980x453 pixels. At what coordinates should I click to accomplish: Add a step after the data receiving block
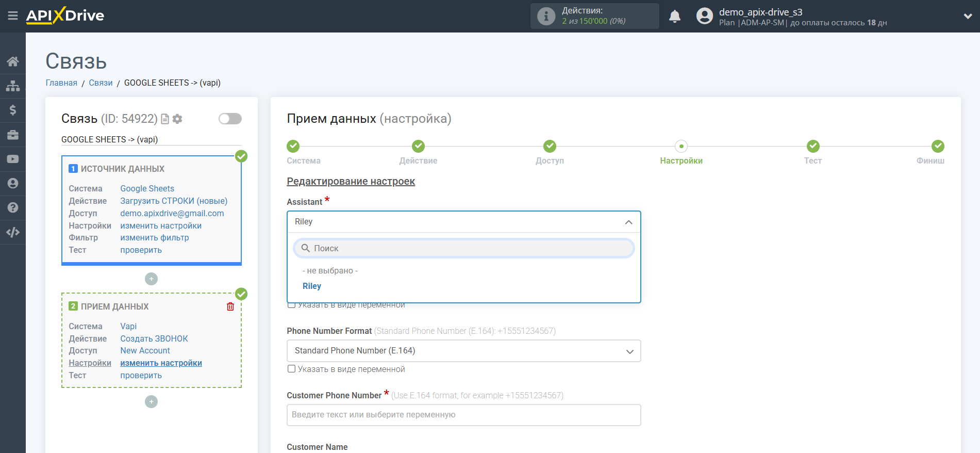pyautogui.click(x=151, y=402)
